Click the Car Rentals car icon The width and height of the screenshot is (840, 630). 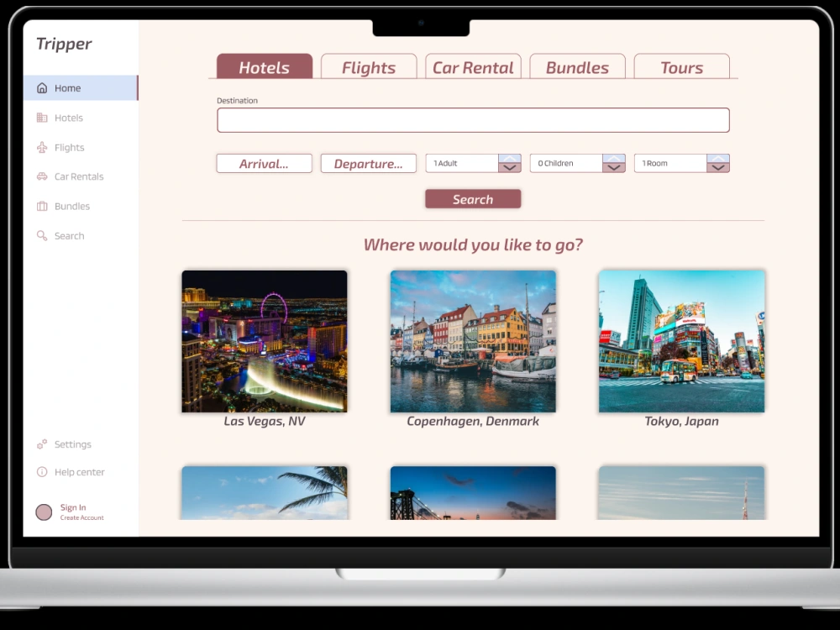click(42, 176)
